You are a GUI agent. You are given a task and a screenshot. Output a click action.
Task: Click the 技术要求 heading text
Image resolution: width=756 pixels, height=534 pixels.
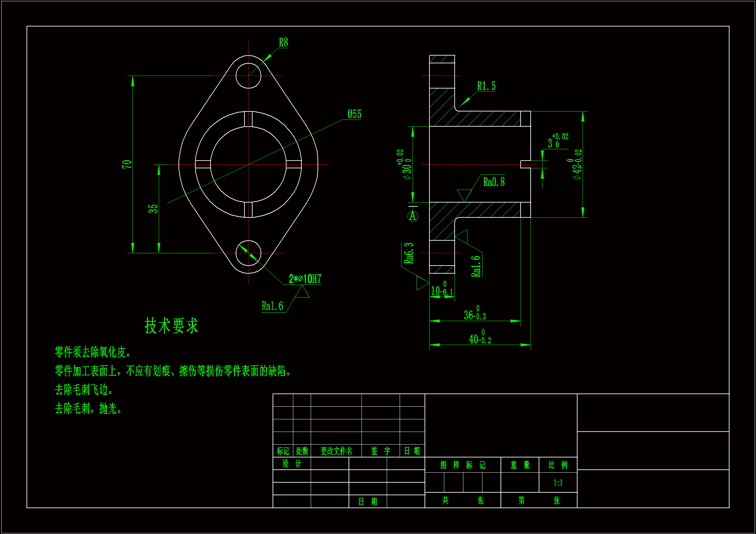click(172, 326)
